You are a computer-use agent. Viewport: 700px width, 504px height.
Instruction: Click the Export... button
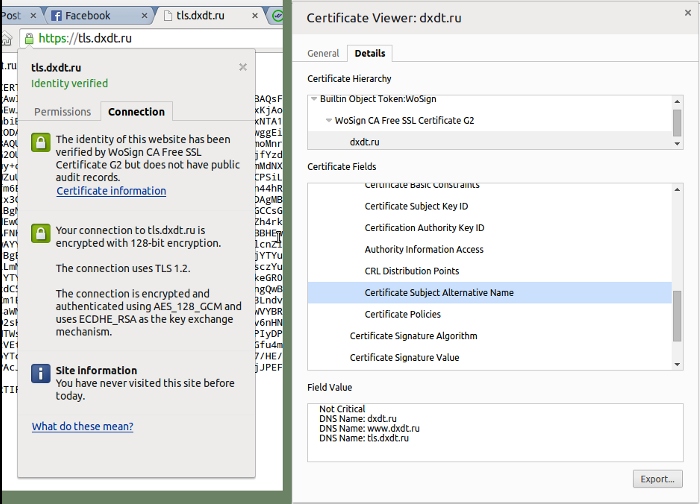657,479
